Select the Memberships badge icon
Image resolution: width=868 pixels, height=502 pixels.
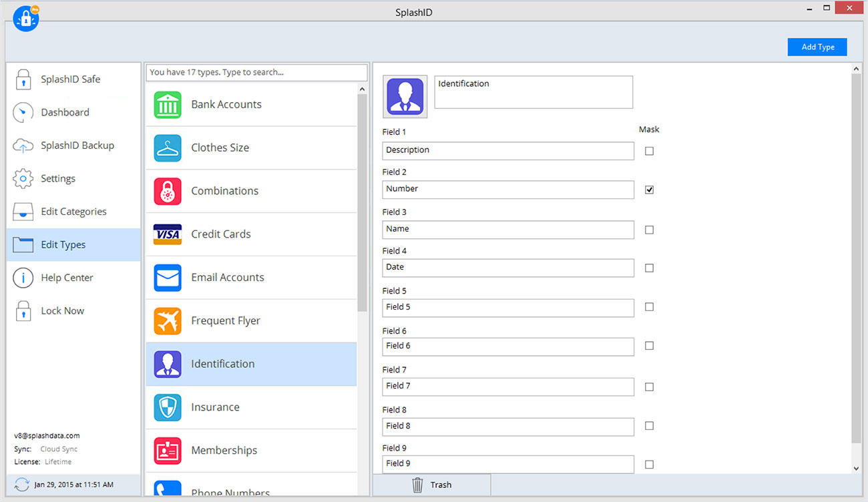tap(168, 451)
